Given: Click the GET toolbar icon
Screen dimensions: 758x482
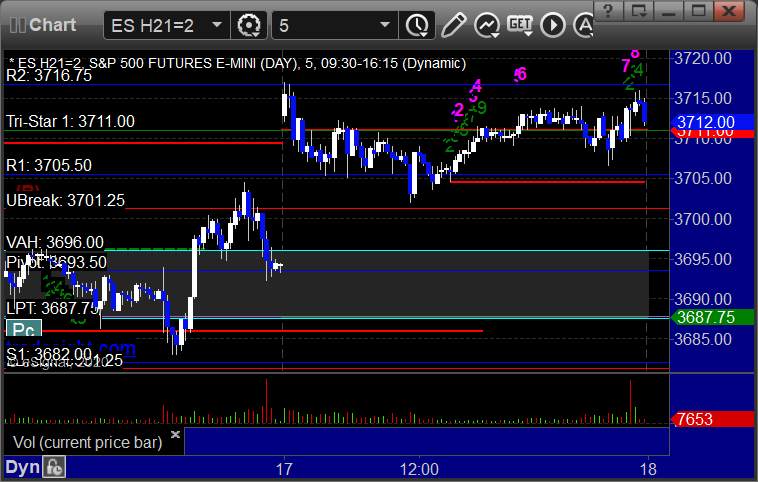Looking at the screenshot, I should click(x=520, y=25).
